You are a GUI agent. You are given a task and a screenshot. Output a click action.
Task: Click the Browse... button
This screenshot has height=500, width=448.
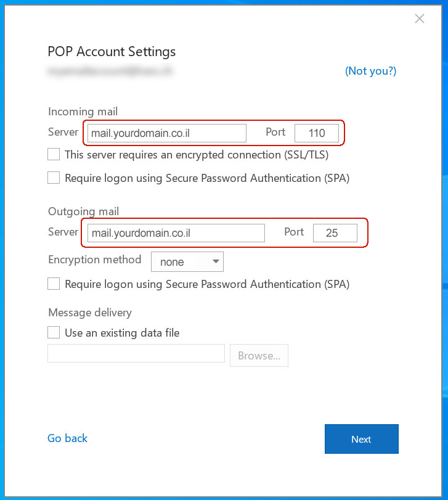tap(259, 355)
